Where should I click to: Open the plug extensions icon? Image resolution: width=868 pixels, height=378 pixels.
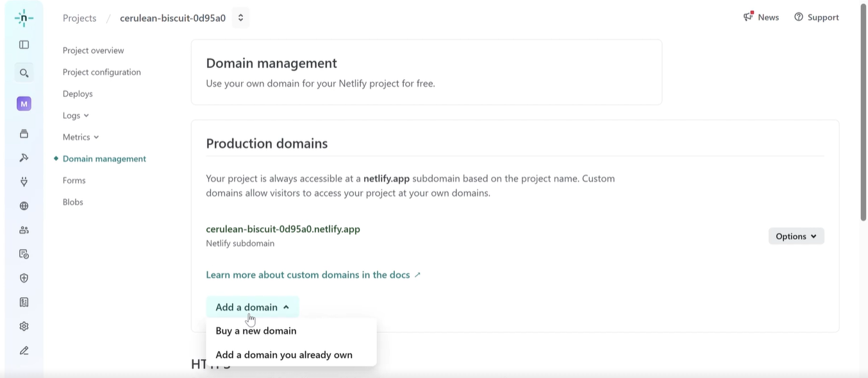[x=24, y=182]
